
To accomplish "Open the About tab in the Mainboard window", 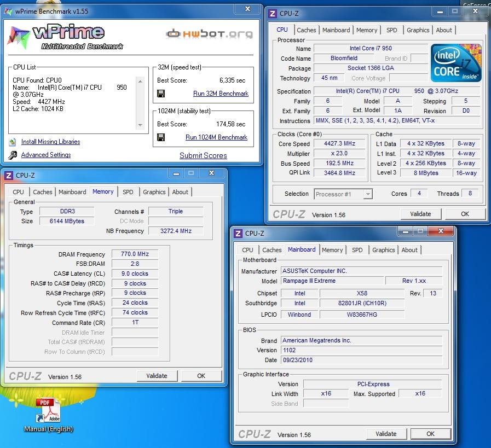I will click(409, 250).
